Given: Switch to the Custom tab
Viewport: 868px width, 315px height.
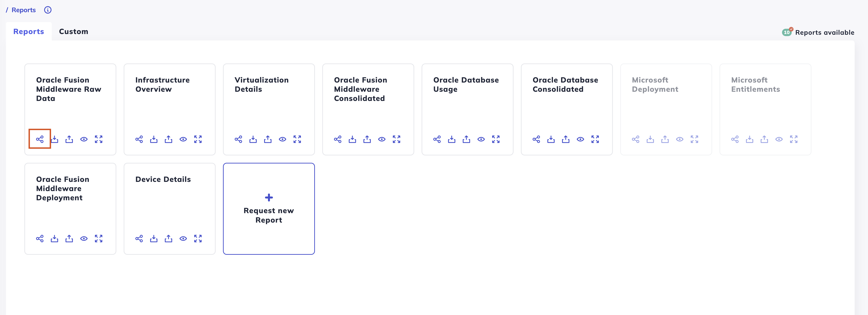Looking at the screenshot, I should click(x=74, y=31).
